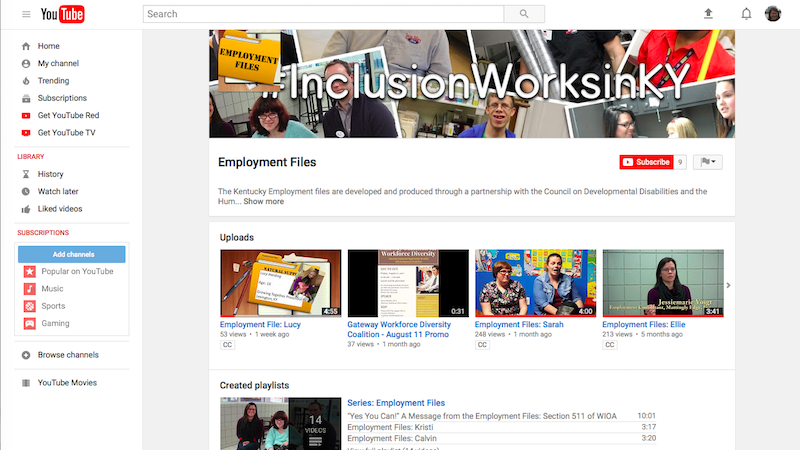This screenshot has width=800, height=450.
Task: Click the Add channels button
Action: coord(71,254)
